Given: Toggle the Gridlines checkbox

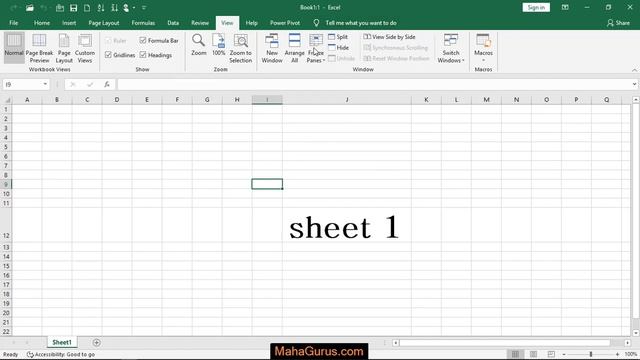Looking at the screenshot, I should click(120, 55).
